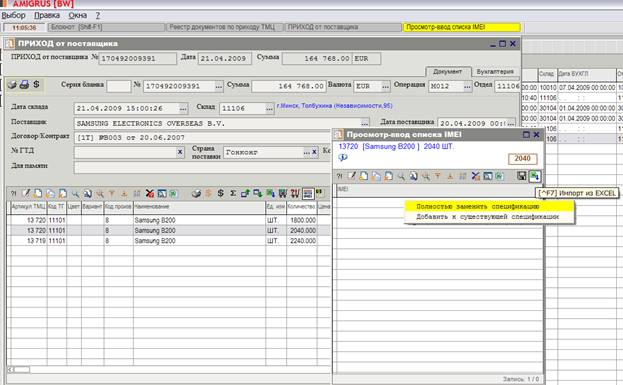Click the info bubble icon under 13720
The height and width of the screenshot is (385, 623).
click(x=343, y=158)
